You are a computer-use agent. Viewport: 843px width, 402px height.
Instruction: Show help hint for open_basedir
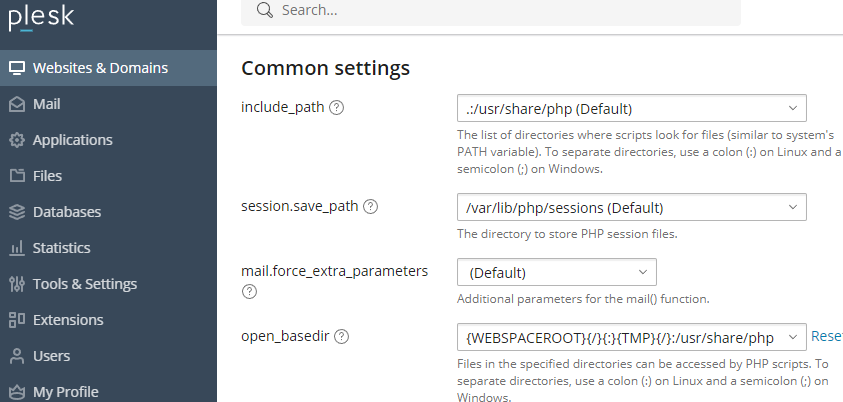pos(342,337)
